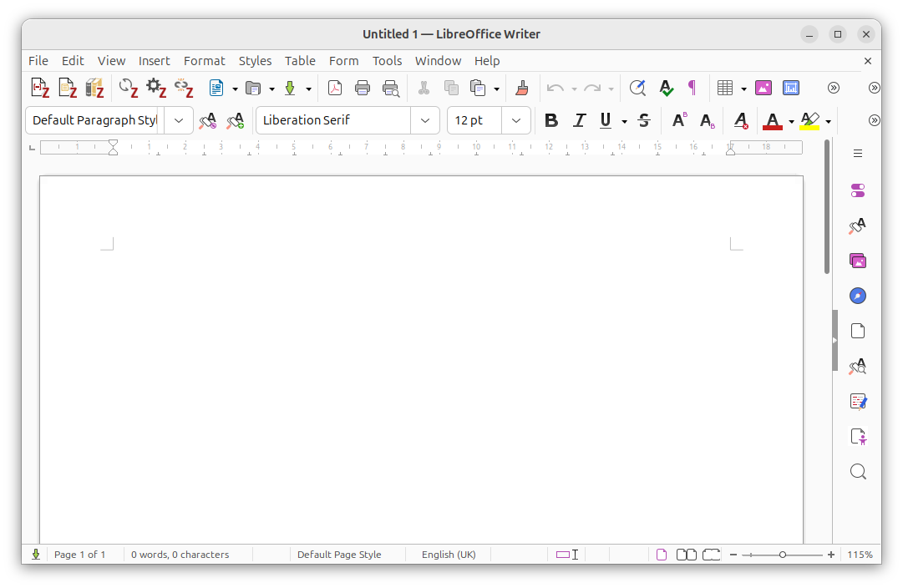The height and width of the screenshot is (588, 903).
Task: Open the Format menu
Action: pyautogui.click(x=205, y=61)
